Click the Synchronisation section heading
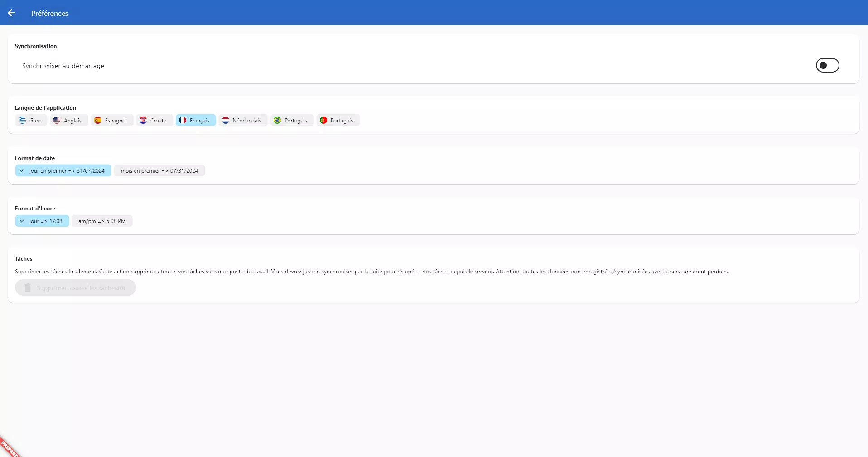Image resolution: width=868 pixels, height=457 pixels. click(x=36, y=46)
